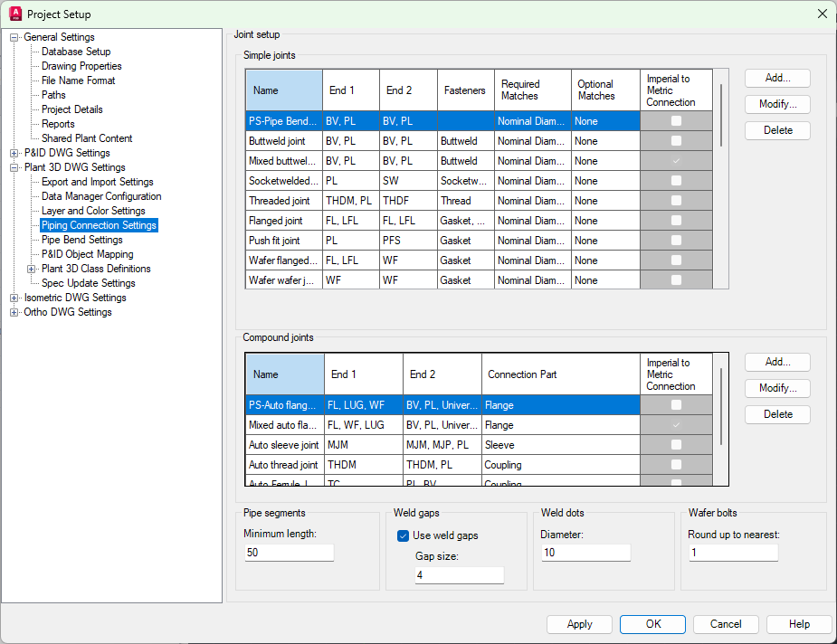Toggle the Use weld gaps checkbox
837x644 pixels.
tap(404, 535)
